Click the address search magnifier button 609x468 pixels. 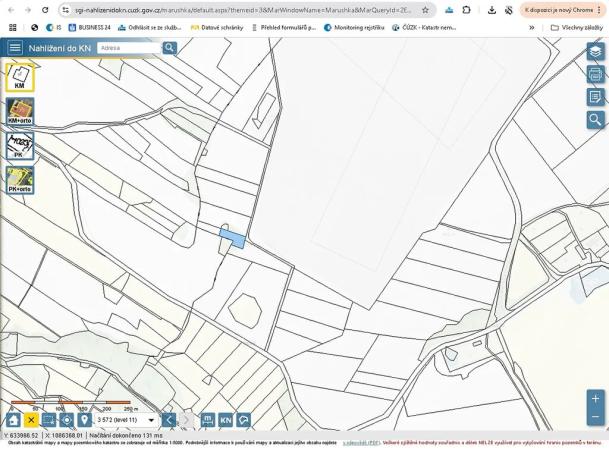[170, 47]
